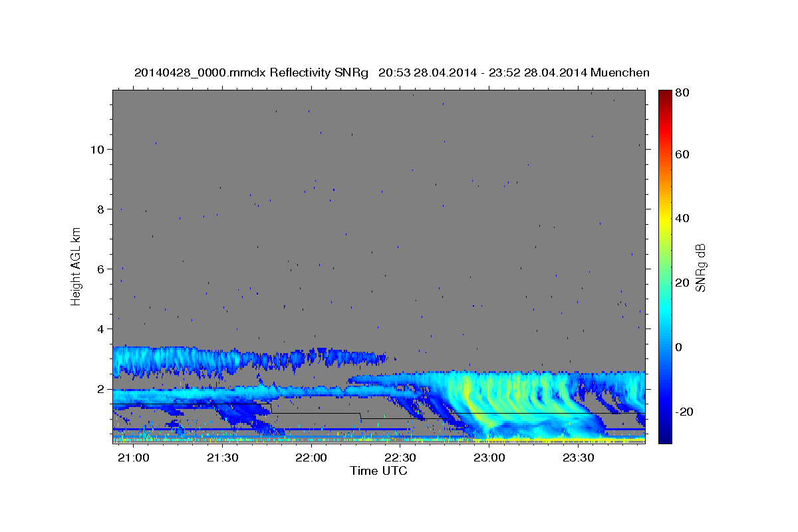Click the height tick label 8
This screenshot has width=798, height=532.
pyautogui.click(x=101, y=209)
